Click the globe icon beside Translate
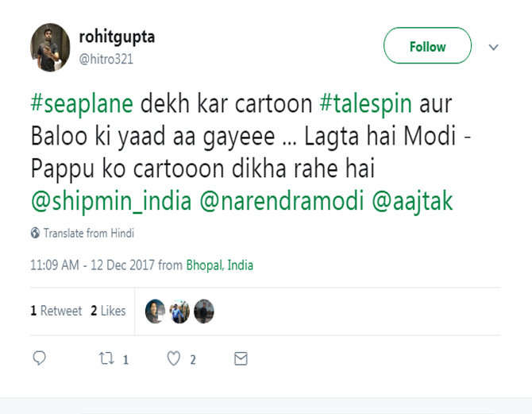The image size is (532, 414). 35,233
